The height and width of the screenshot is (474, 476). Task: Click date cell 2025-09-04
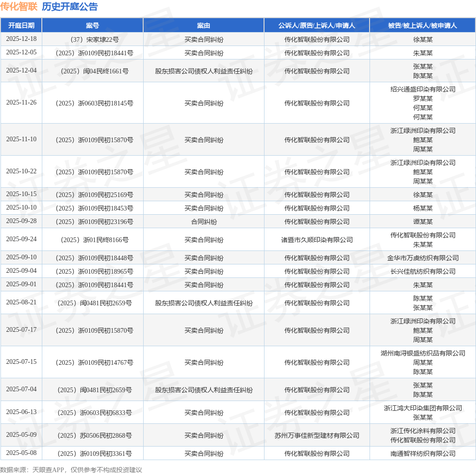pos(21,270)
